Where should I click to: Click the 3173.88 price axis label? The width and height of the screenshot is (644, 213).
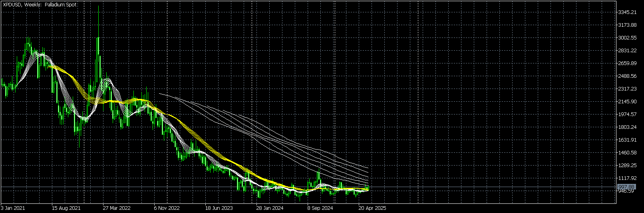click(x=627, y=25)
